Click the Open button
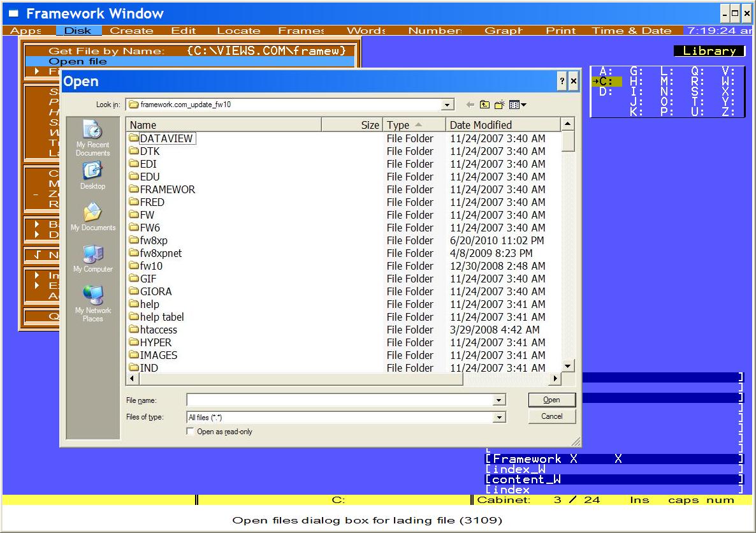This screenshot has width=756, height=533. (x=551, y=400)
